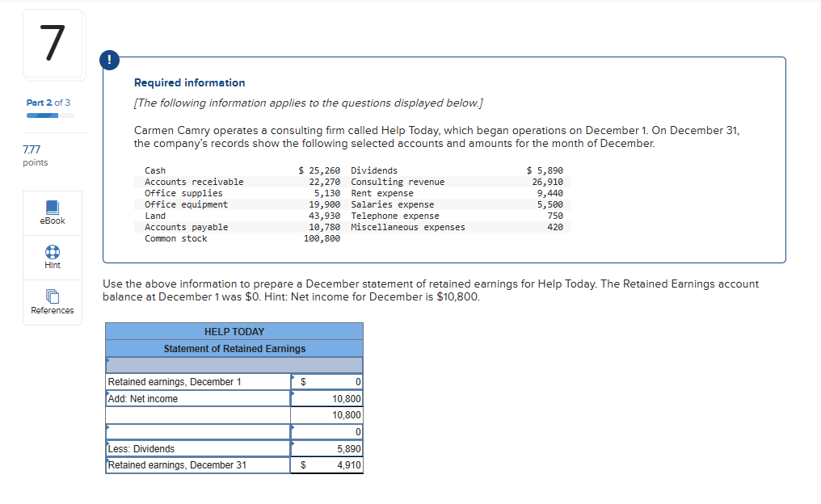Click the Rent expense row label
Image resolution: width=821 pixels, height=504 pixels.
[382, 193]
